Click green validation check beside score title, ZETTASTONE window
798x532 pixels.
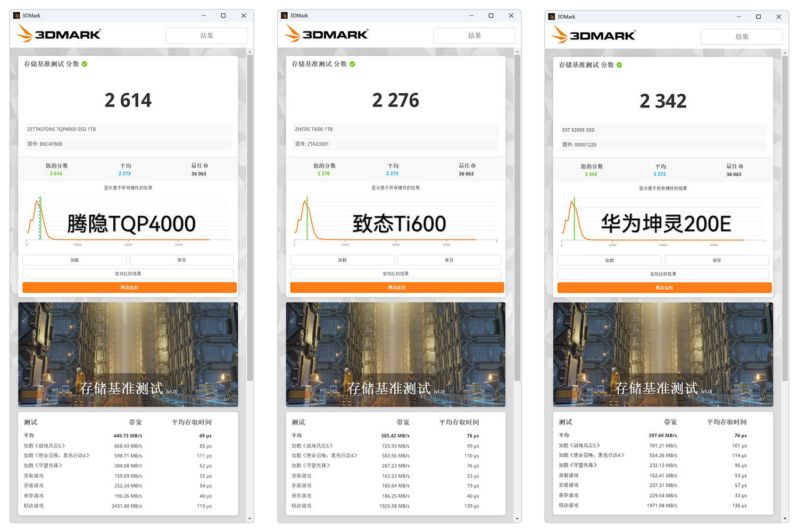[x=85, y=64]
